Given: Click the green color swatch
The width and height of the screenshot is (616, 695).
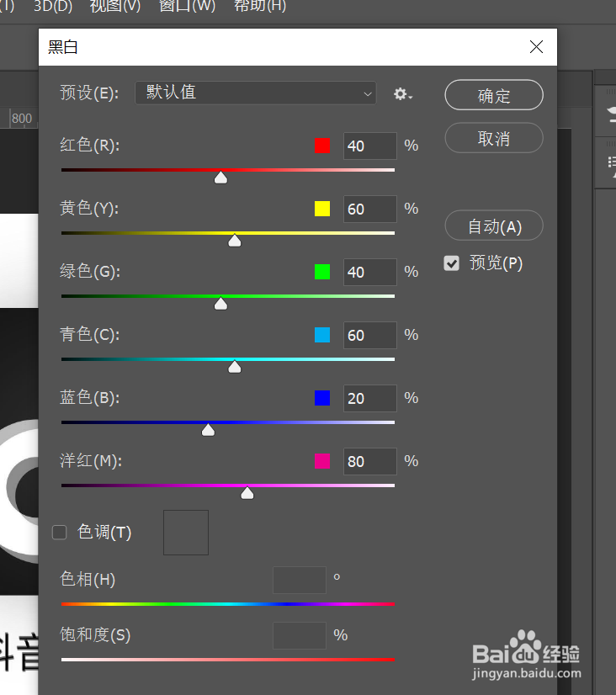Looking at the screenshot, I should coord(322,272).
